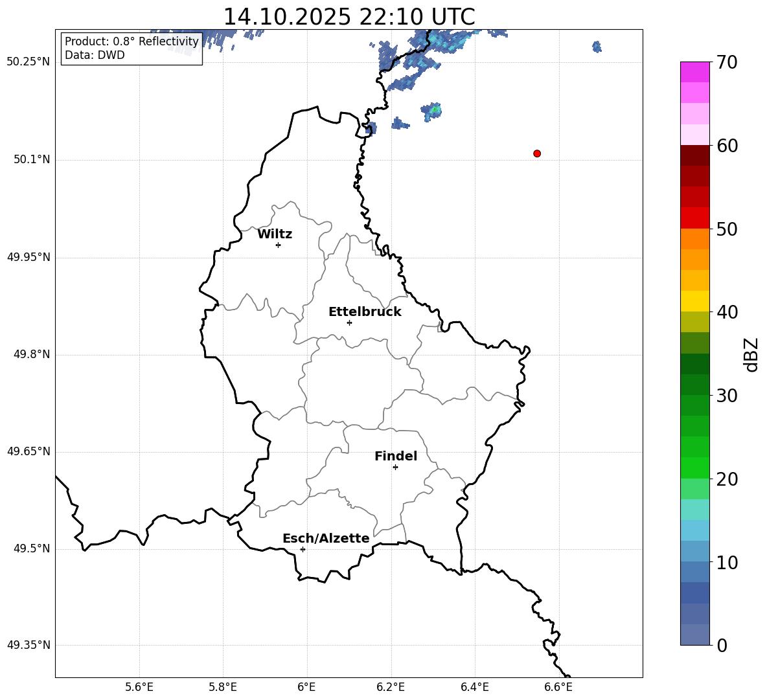Click the Wiltz city label
The width and height of the screenshot is (767, 700).
pos(275,234)
